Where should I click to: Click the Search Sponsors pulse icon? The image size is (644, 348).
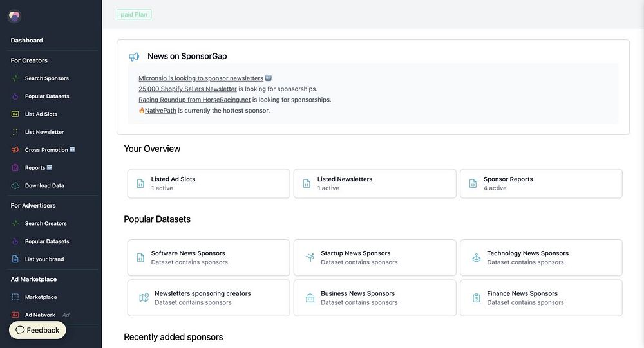[x=15, y=78]
